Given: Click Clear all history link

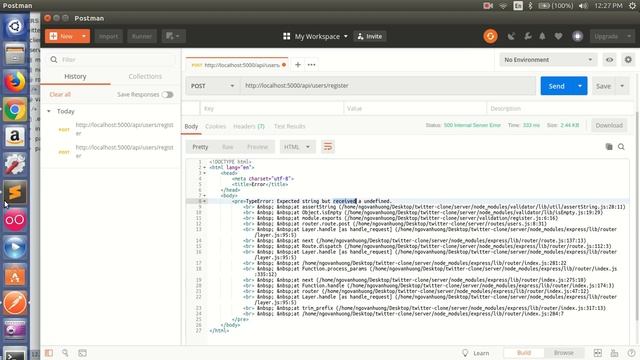Looking at the screenshot, I should pyautogui.click(x=60, y=94).
